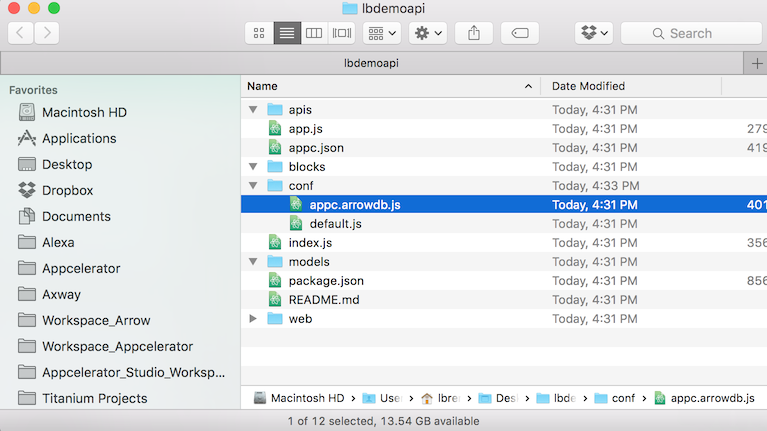
Task: Select the index.js file name
Action: [310, 243]
